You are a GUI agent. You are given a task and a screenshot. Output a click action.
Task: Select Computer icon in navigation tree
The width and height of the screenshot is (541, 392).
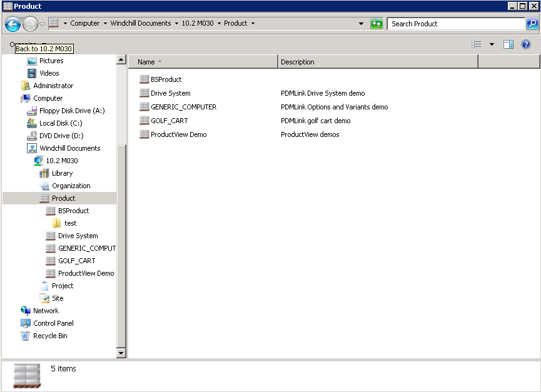click(x=25, y=98)
